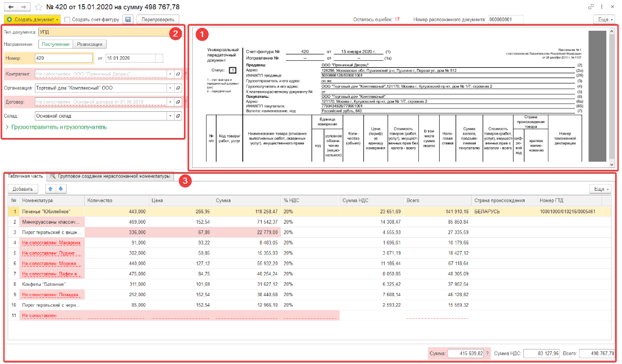Click the forward navigation arrow

(23, 6)
